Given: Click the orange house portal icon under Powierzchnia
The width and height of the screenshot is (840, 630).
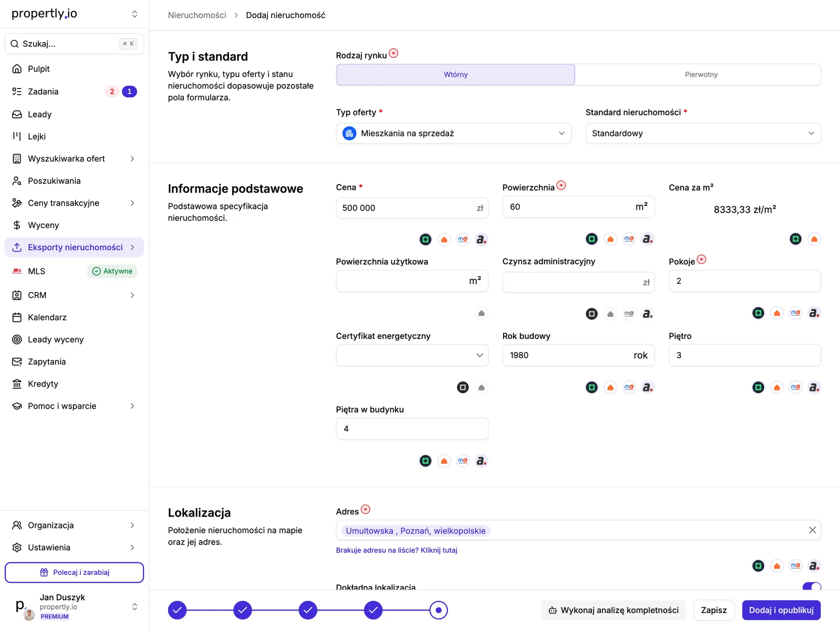Looking at the screenshot, I should pos(610,239).
